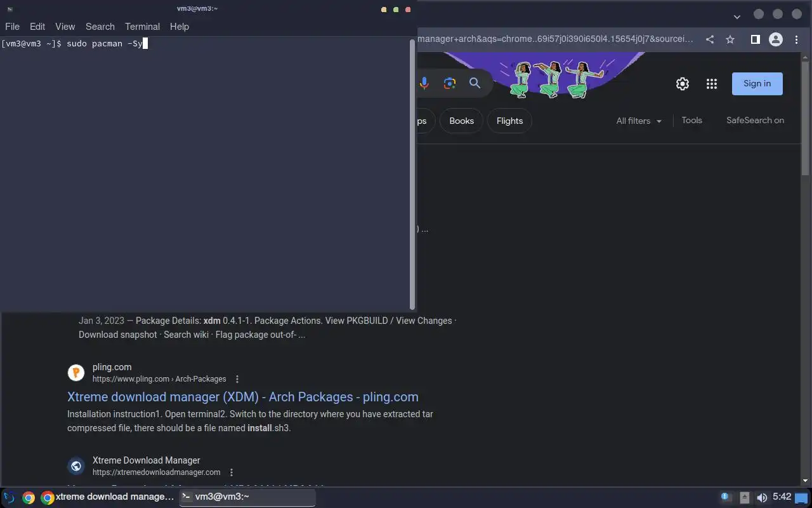Click the terminal vertical scrollbar

click(413, 174)
